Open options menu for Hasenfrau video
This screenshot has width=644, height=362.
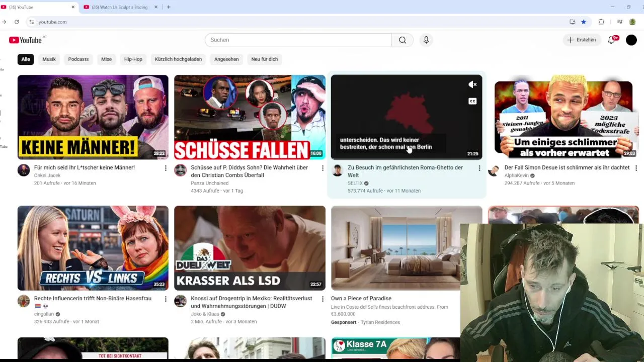(166, 299)
